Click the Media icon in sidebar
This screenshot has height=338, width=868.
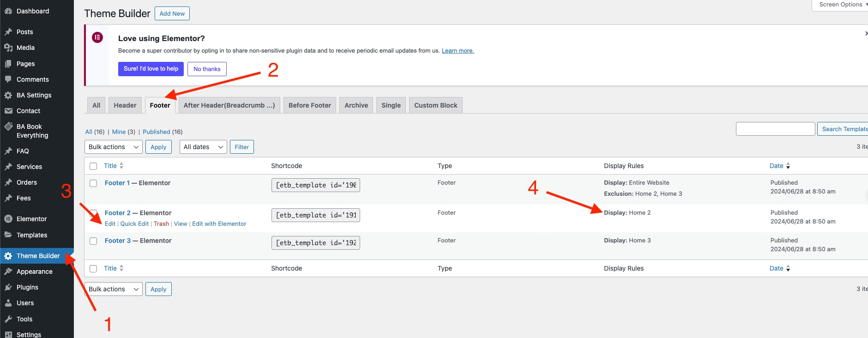(8, 48)
